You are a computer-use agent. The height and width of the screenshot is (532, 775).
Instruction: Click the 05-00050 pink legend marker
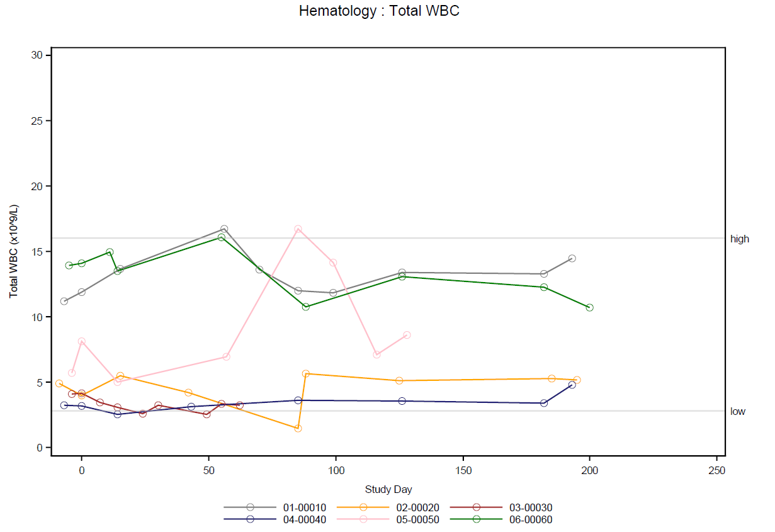[x=363, y=519]
